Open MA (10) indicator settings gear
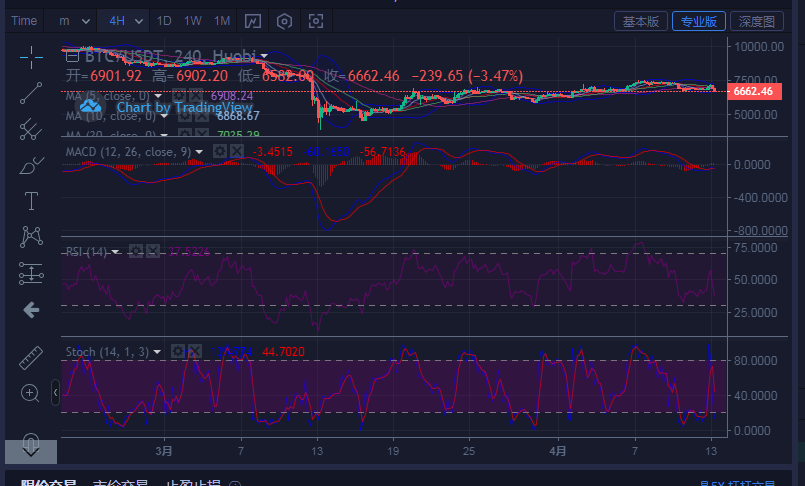The image size is (805, 486). tap(185, 116)
